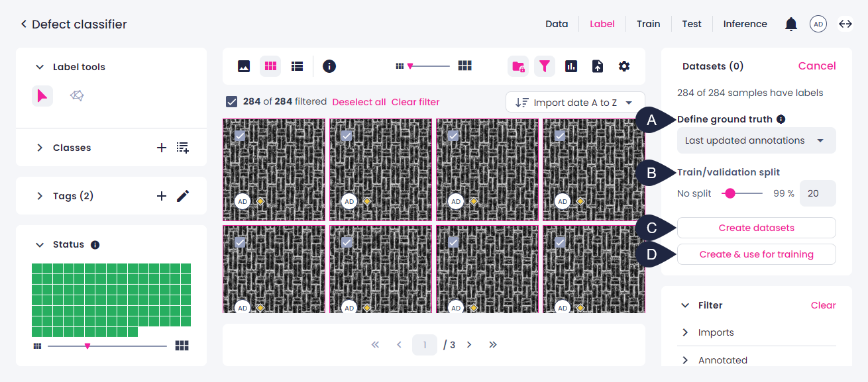This screenshot has width=868, height=382.
Task: Uncheck second thumbnail in top row
Action: coord(347,136)
